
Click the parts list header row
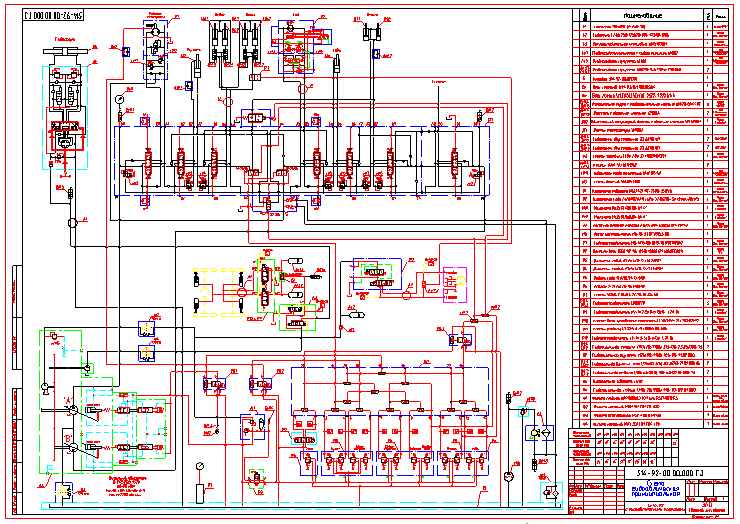[x=650, y=16]
